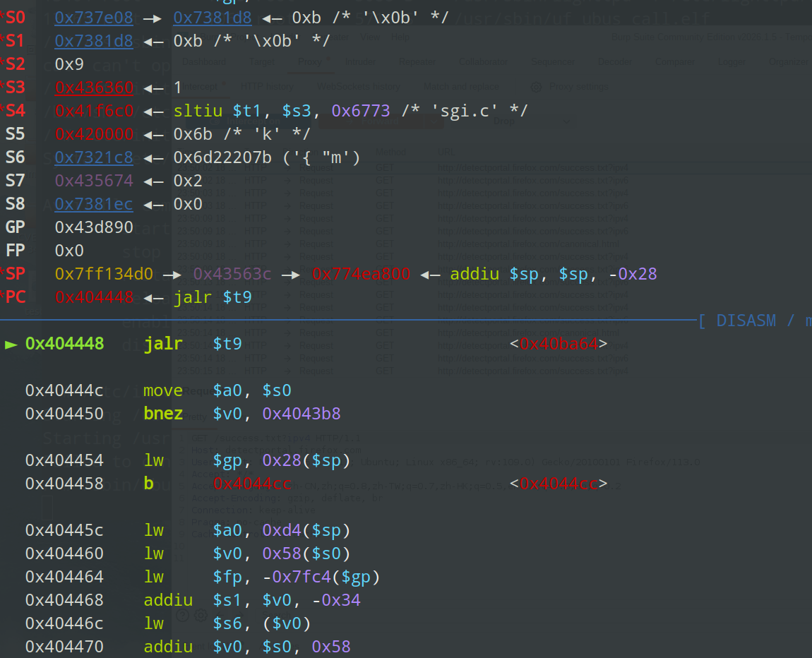Select the Match and replace tab
Image resolution: width=812 pixels, height=658 pixels.
click(461, 87)
